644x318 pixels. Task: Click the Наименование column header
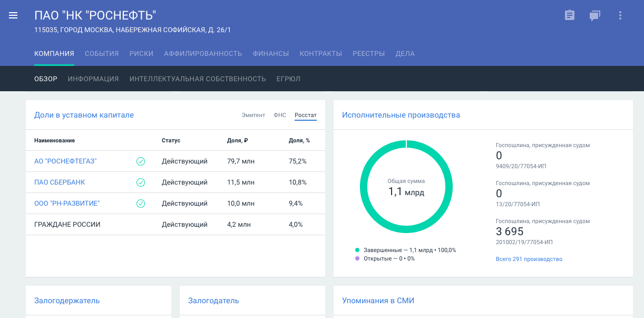tap(54, 140)
